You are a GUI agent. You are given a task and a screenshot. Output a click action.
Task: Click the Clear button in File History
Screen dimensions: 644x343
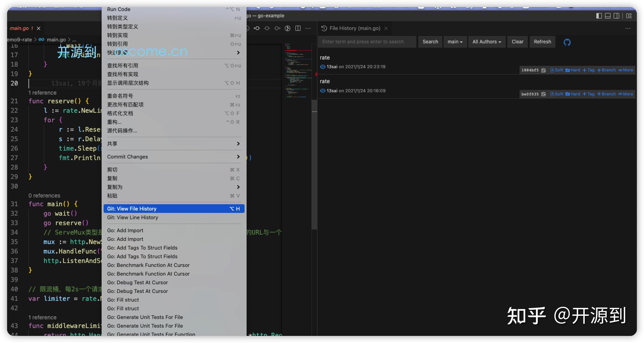pos(517,42)
